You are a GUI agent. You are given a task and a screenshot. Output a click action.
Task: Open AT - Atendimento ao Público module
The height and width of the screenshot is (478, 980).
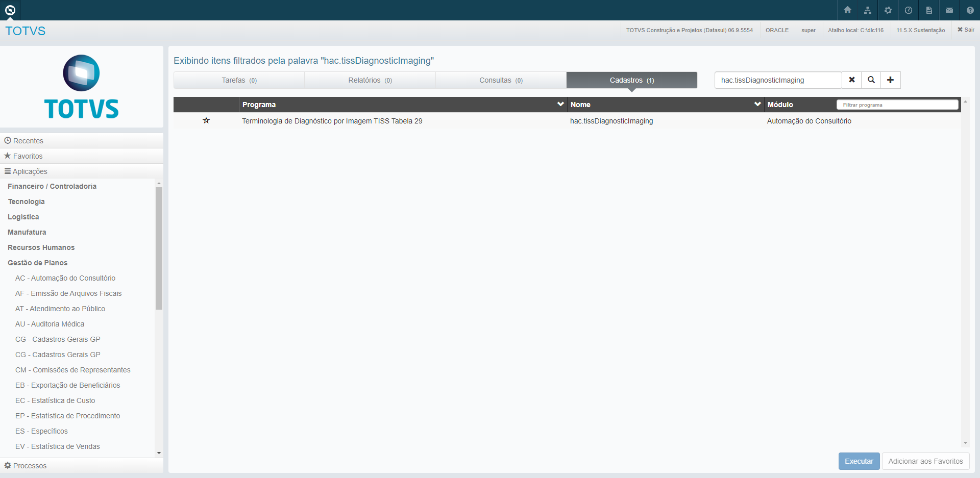click(x=60, y=309)
